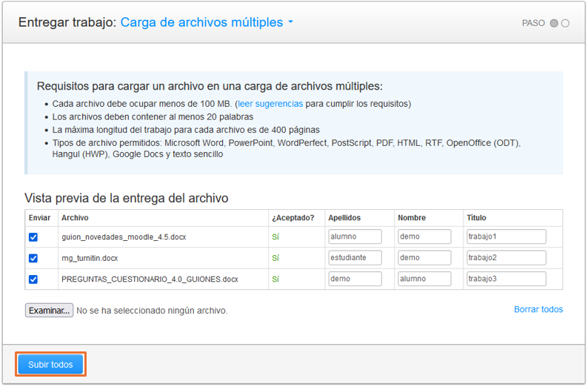Click the 'Enviar' column header
Screen dimensions: 588x387
[39, 218]
